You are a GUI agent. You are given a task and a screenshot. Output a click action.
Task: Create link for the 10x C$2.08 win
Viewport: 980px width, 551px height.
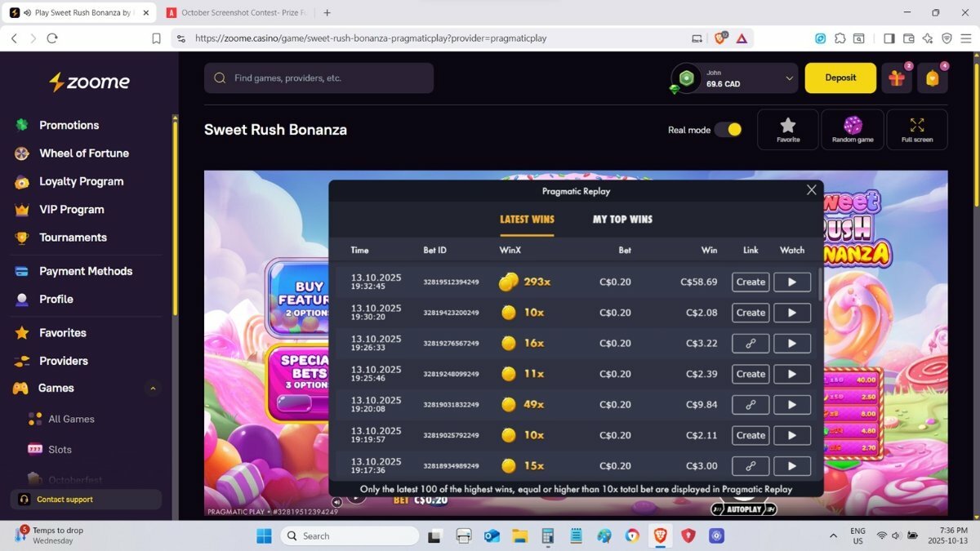[750, 313]
